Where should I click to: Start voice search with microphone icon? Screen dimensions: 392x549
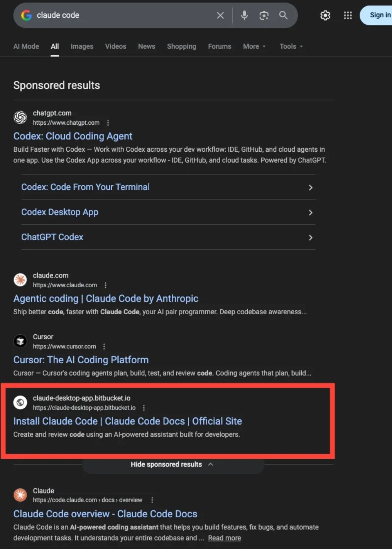pyautogui.click(x=244, y=15)
